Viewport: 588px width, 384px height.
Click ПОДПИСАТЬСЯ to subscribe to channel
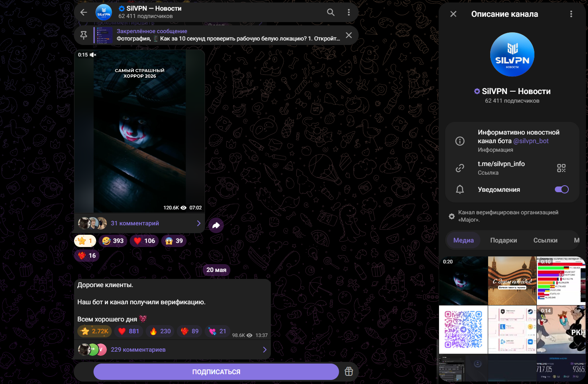coord(216,372)
